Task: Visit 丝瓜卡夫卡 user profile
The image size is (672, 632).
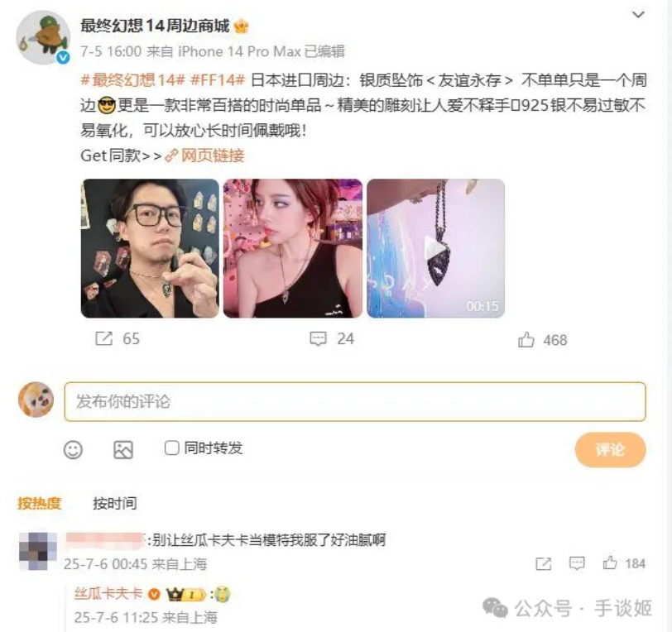Action: point(108,594)
